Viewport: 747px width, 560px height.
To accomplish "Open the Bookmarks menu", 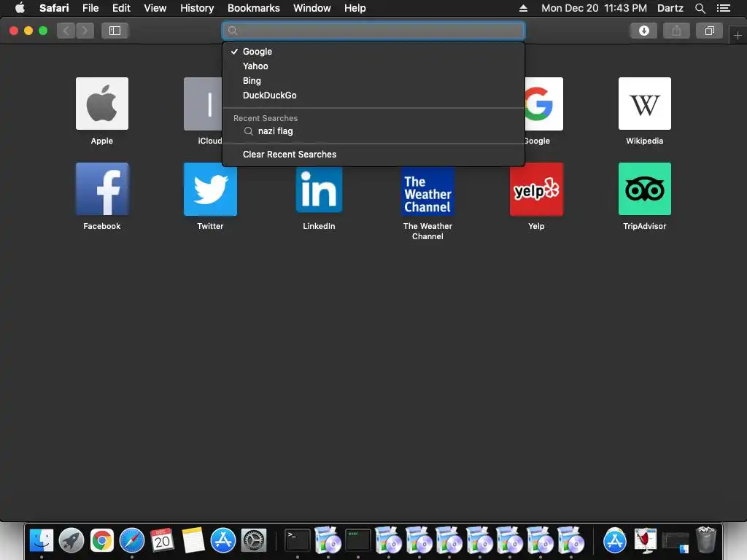I will (253, 8).
